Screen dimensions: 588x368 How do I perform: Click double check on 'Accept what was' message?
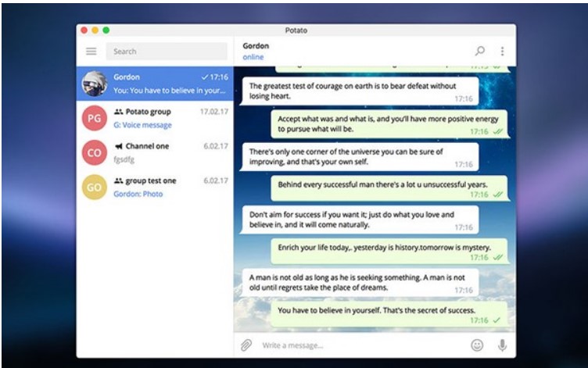497,131
